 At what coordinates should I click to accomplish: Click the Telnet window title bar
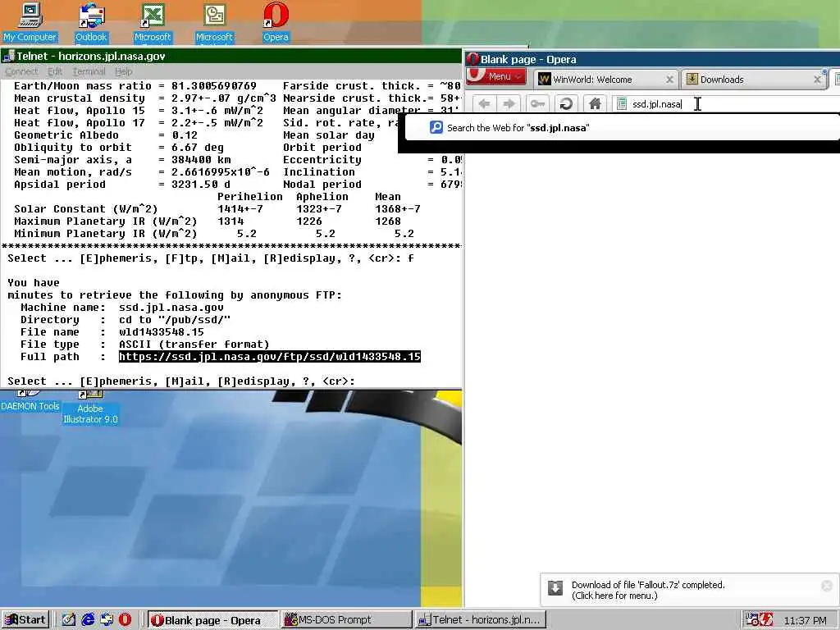231,56
